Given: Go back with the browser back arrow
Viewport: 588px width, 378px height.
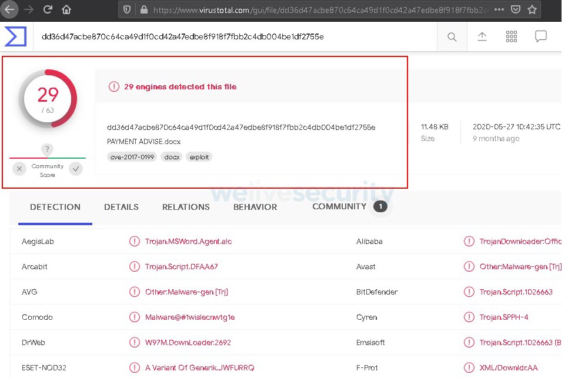Looking at the screenshot, I should [9, 10].
